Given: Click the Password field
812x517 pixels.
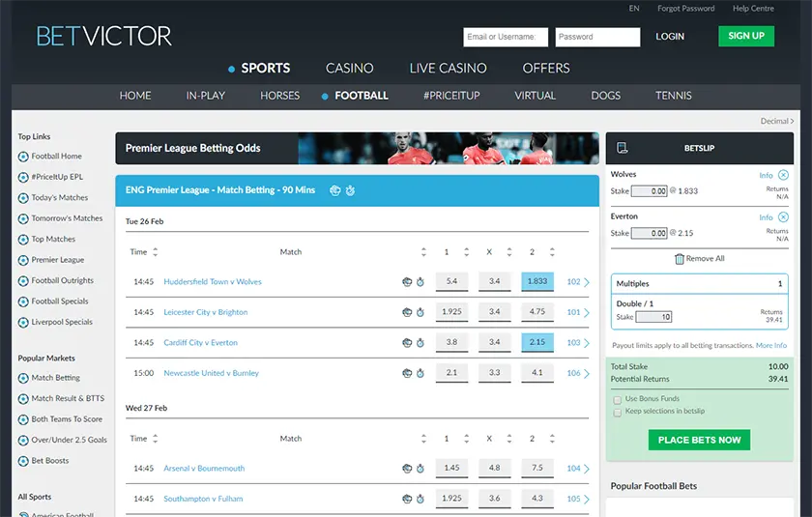Looking at the screenshot, I should [x=597, y=38].
